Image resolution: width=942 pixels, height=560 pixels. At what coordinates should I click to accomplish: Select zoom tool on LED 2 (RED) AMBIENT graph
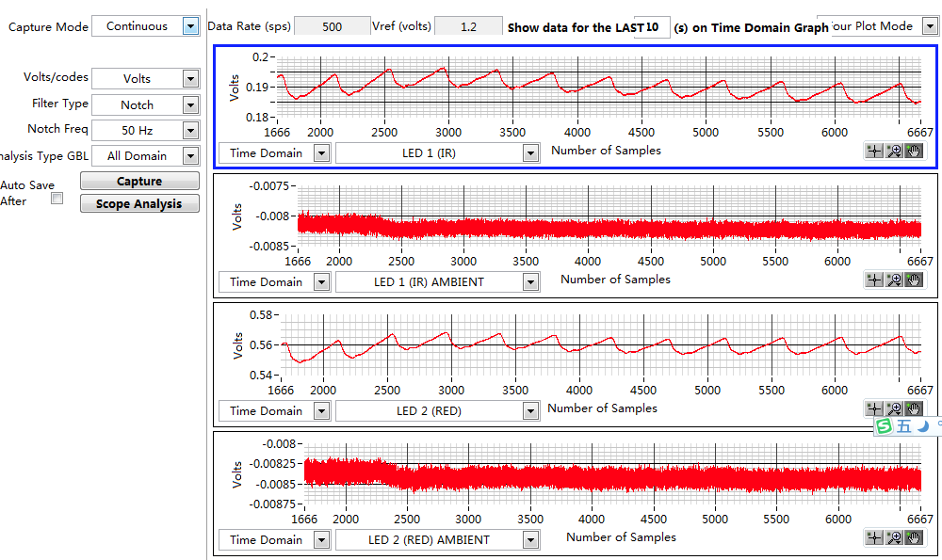895,537
